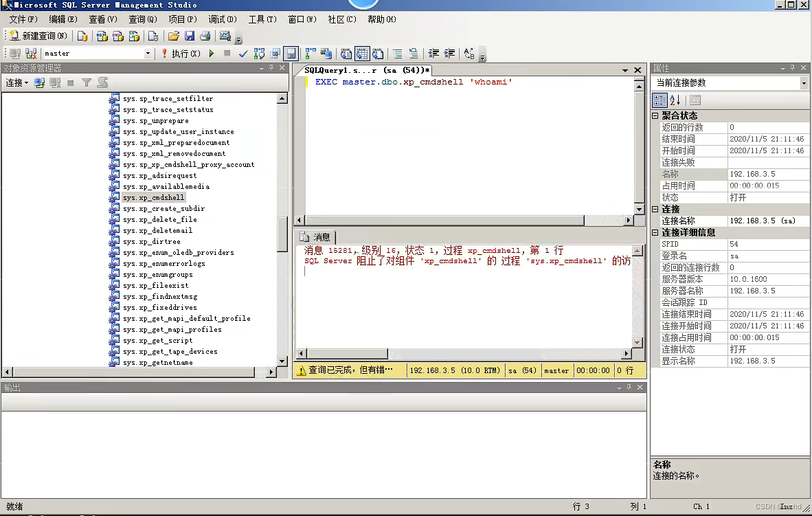Click the Decrease Indent icon
Image resolution: width=812 pixels, height=516 pixels.
click(433, 54)
